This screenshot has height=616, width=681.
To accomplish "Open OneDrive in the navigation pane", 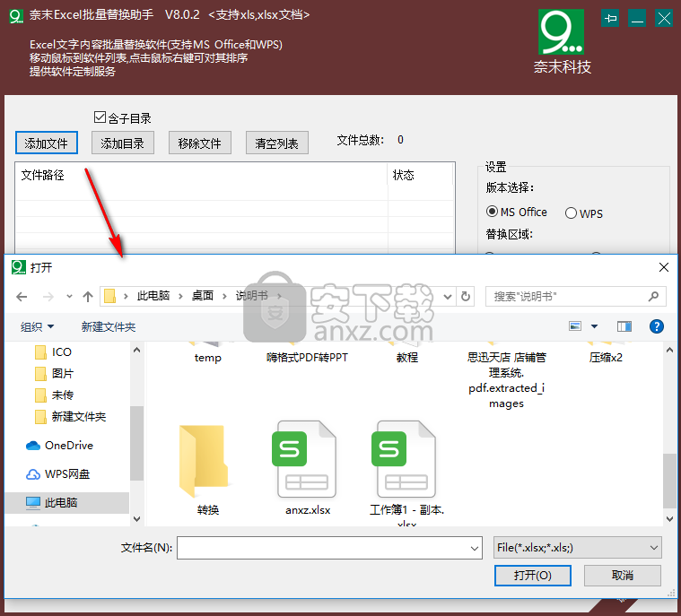I will 60,446.
